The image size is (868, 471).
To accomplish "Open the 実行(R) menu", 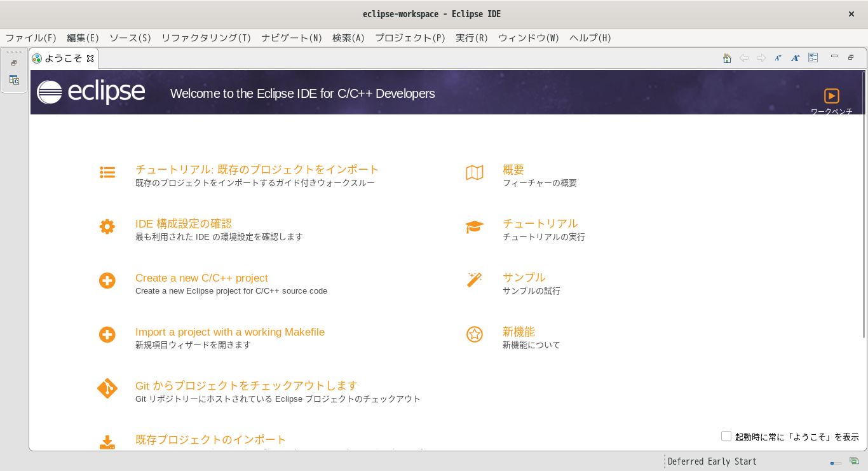I will pyautogui.click(x=472, y=38).
